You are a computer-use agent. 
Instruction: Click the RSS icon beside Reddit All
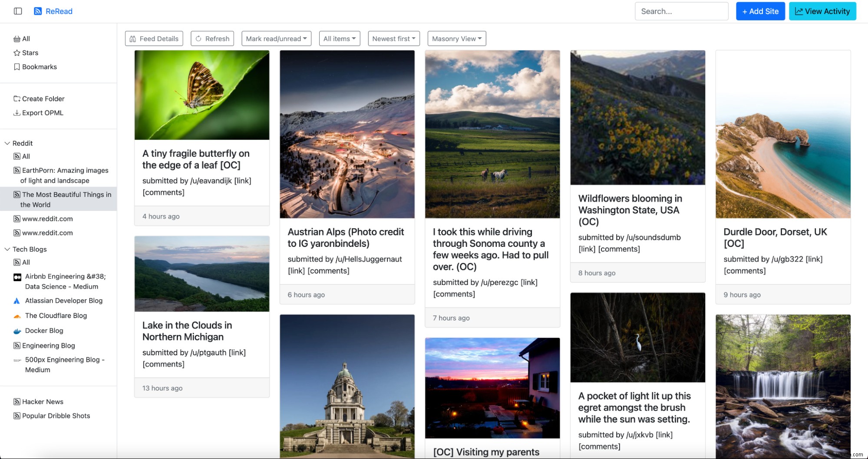click(x=17, y=157)
